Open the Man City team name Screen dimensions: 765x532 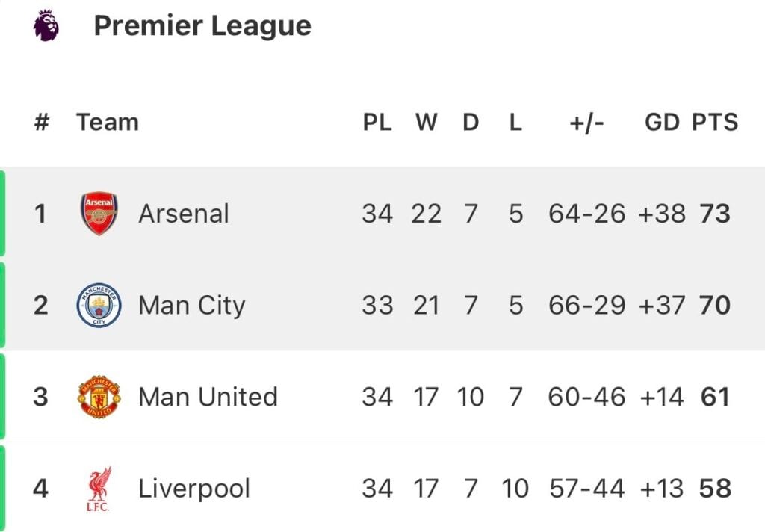[192, 306]
